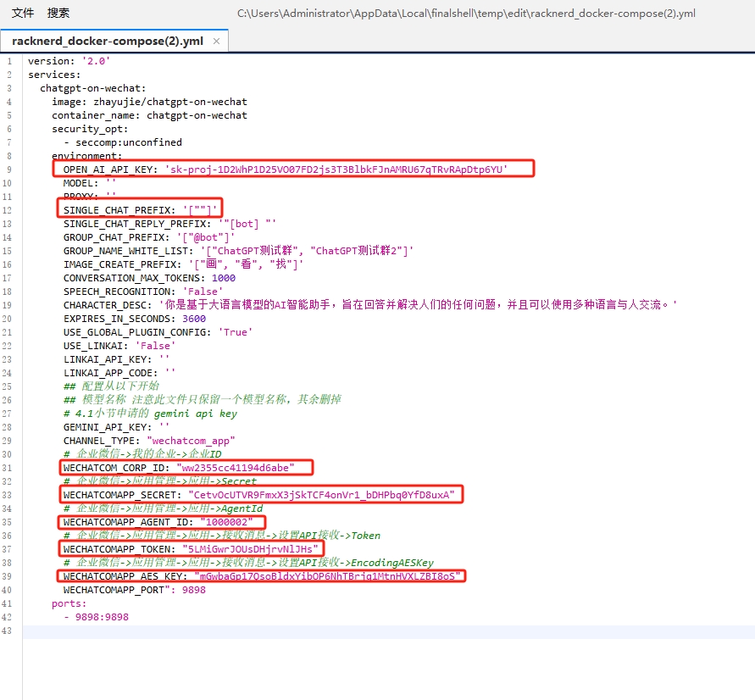Screen dimensions: 755x700
Task: Click the GROUP_NAME_WHITE_LIST line
Action: pyautogui.click(x=238, y=251)
